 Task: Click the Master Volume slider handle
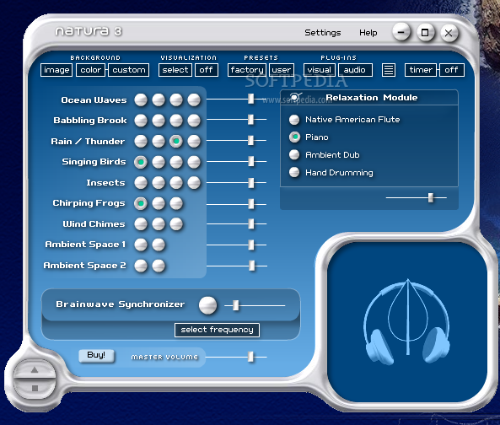tap(251, 357)
